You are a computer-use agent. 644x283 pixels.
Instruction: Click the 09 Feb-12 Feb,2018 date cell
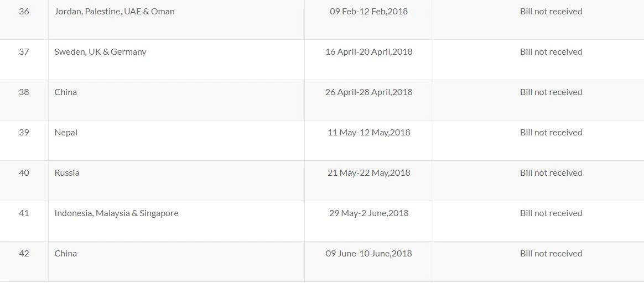tap(368, 11)
